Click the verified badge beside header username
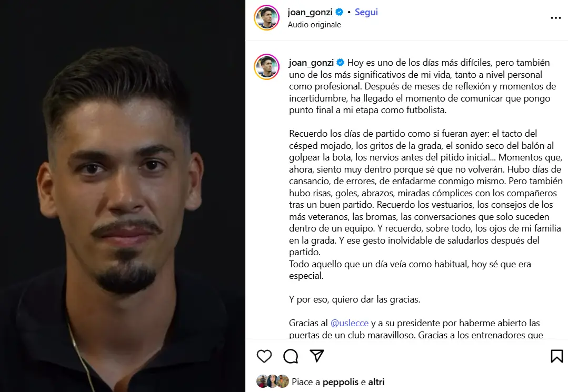This screenshot has width=568, height=392. click(340, 12)
